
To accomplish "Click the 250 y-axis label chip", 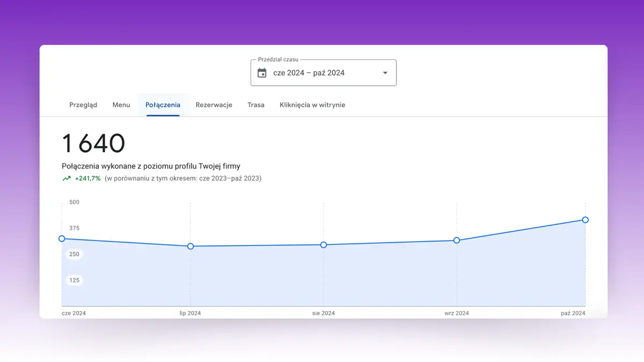I will (x=74, y=254).
